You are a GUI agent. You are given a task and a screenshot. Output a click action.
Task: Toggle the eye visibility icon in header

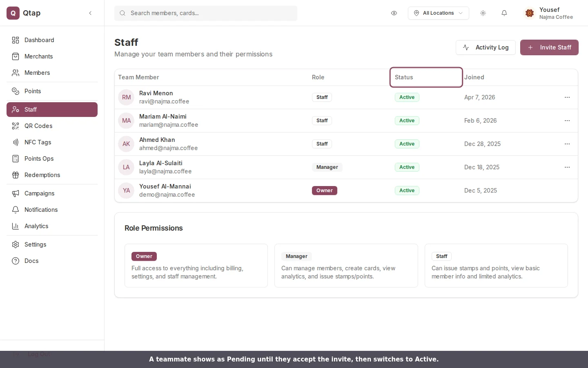[394, 13]
